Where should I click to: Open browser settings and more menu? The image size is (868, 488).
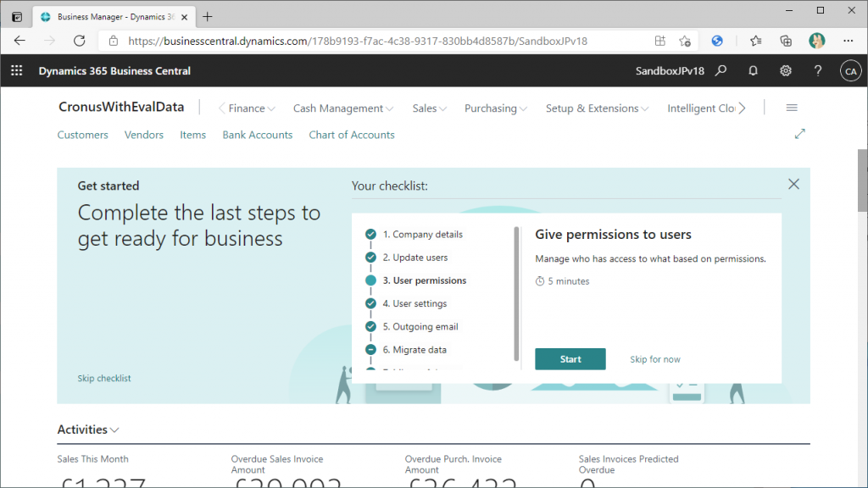click(848, 41)
